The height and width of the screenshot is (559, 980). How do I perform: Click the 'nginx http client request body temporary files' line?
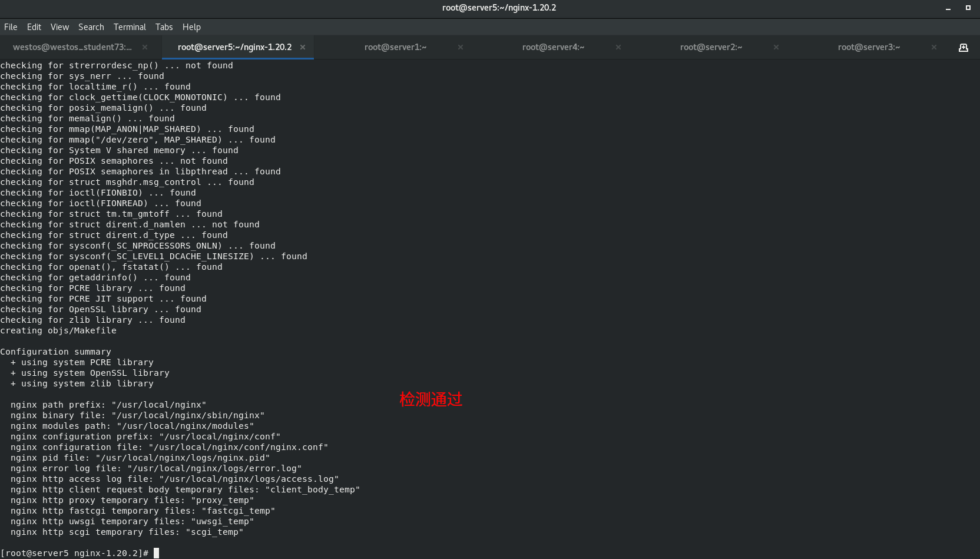[x=186, y=489]
